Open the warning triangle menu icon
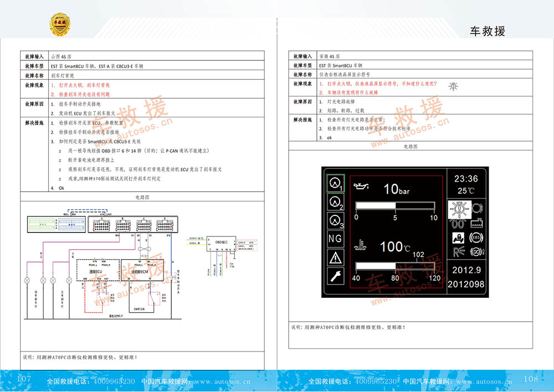554x392 pixels. point(335,257)
